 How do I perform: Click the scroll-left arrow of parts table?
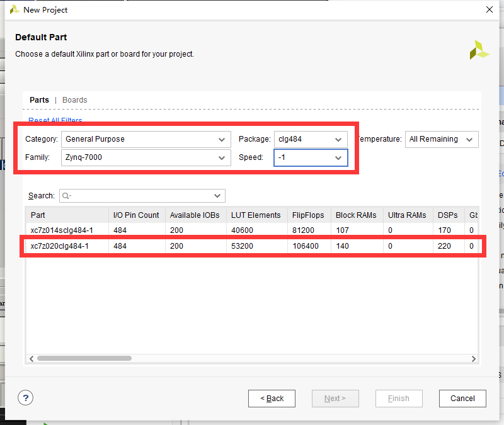click(31, 358)
